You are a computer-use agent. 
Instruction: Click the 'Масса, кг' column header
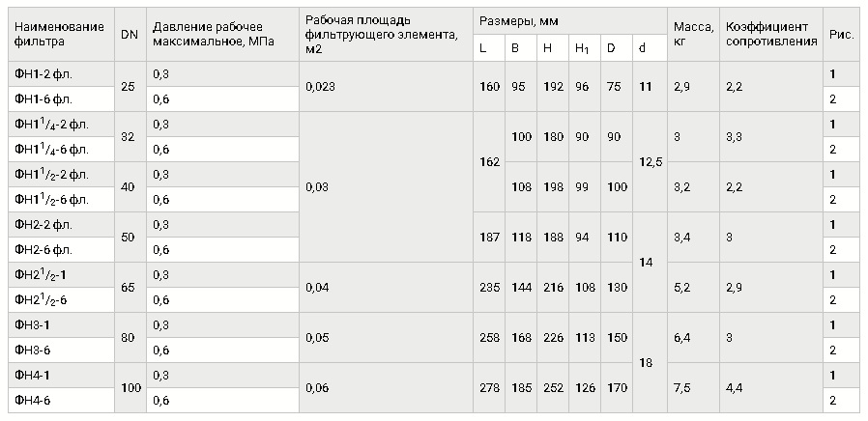coord(694,35)
